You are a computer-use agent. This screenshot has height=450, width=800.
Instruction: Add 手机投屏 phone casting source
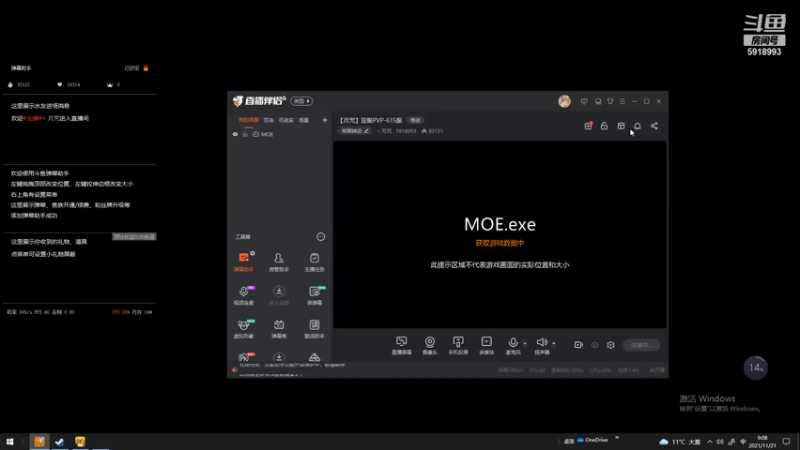pyautogui.click(x=458, y=345)
